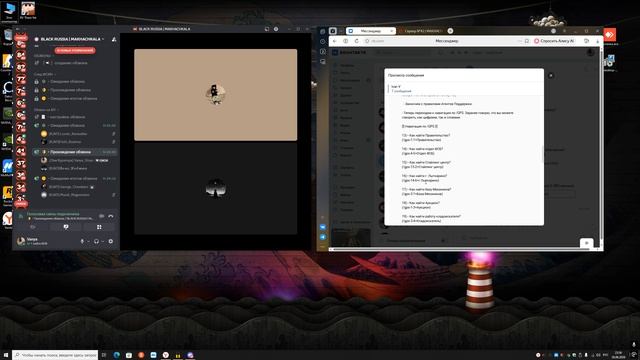The width and height of the screenshot is (640, 360).
Task: Open a new browser tab
Action: coord(450,31)
